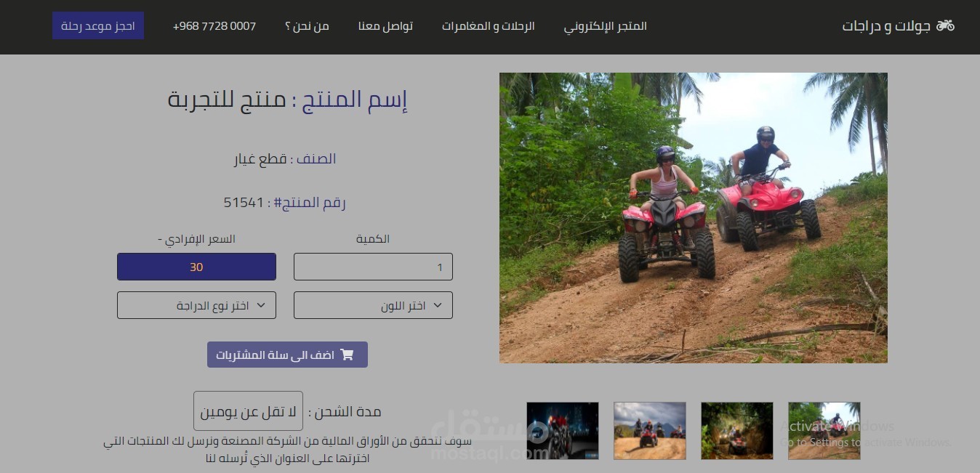Add product to shopping cart (اضف الى سلة المشتريات)
This screenshot has width=980, height=473.
pos(287,355)
